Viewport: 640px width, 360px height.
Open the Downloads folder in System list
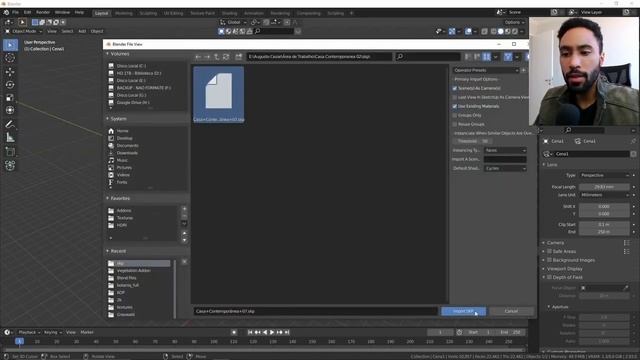click(x=127, y=153)
